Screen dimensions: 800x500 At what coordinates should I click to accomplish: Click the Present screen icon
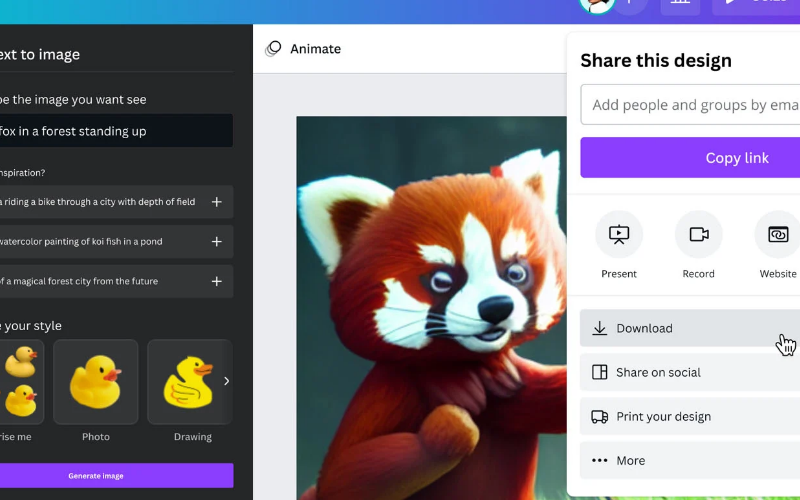point(619,234)
